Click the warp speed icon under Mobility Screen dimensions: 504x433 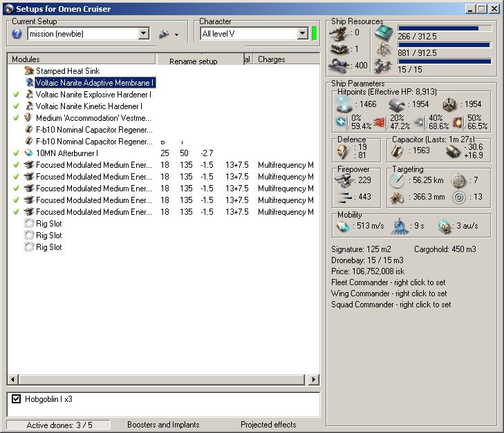pyautogui.click(x=445, y=227)
